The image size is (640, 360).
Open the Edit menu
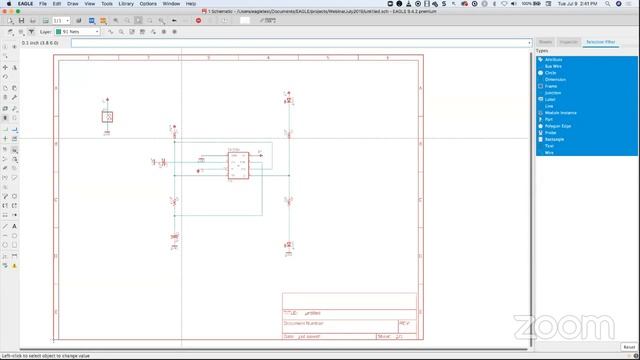(x=57, y=4)
